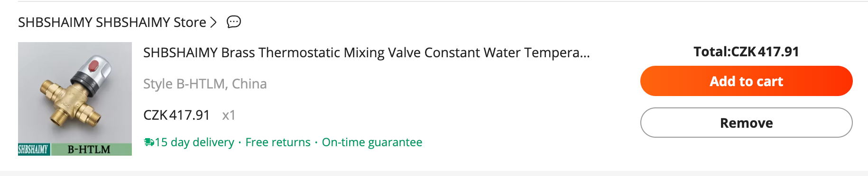
Task: Click the SHBSHAIMY brand logo on the photo
Action: (x=34, y=150)
